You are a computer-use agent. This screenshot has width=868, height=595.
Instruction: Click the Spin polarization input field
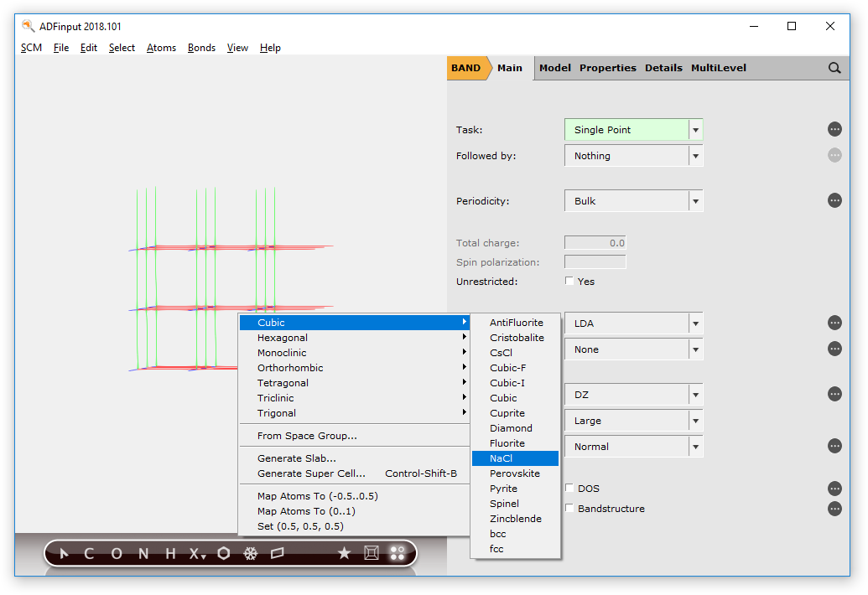(x=595, y=262)
